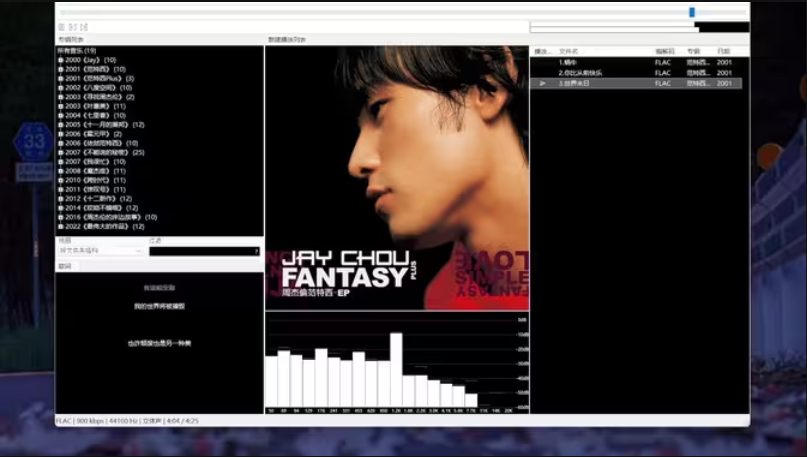The width and height of the screenshot is (807, 457).
Task: Click the next track icon
Action: (x=84, y=27)
